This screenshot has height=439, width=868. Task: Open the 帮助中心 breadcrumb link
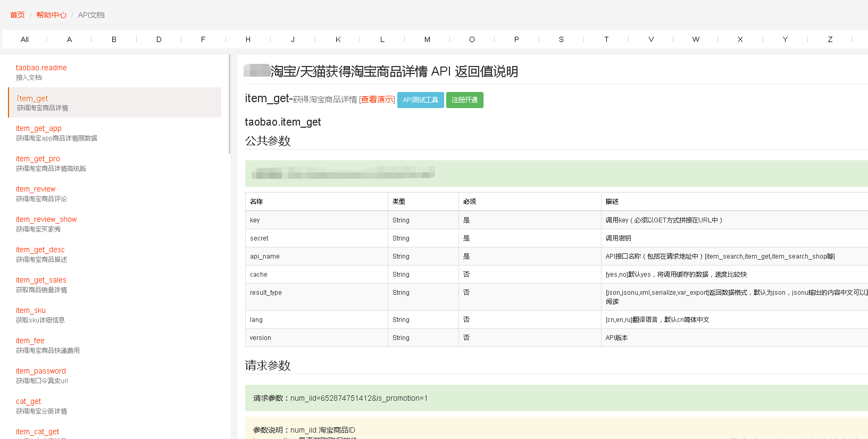point(52,15)
